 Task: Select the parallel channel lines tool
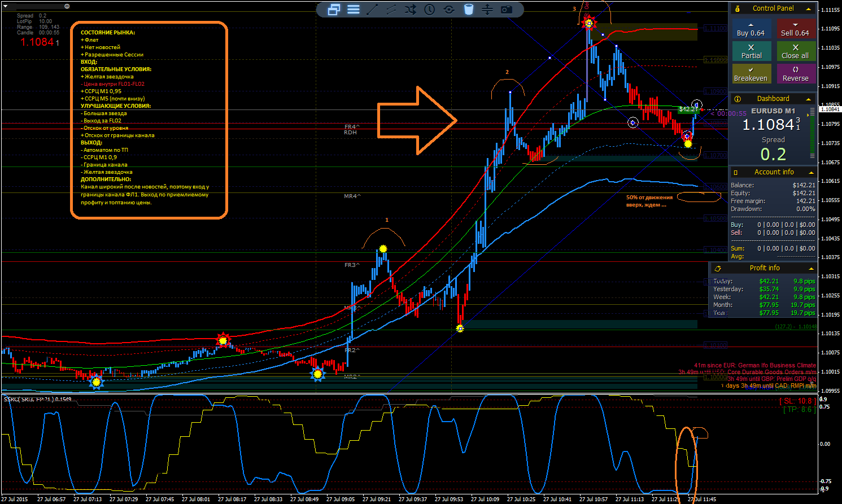[391, 10]
